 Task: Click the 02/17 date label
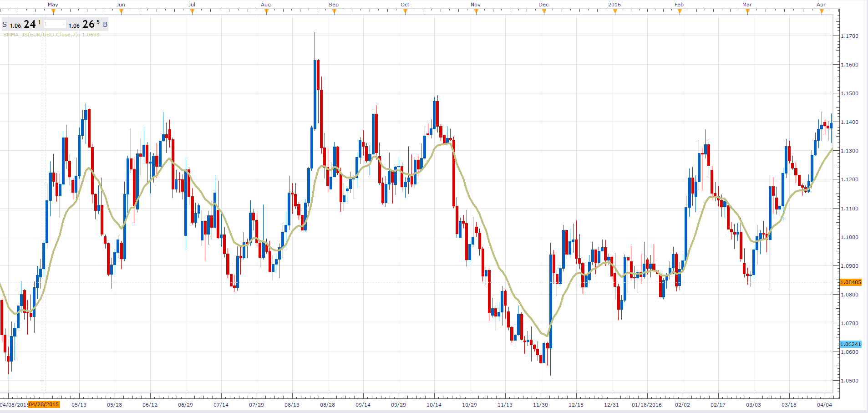tap(718, 405)
